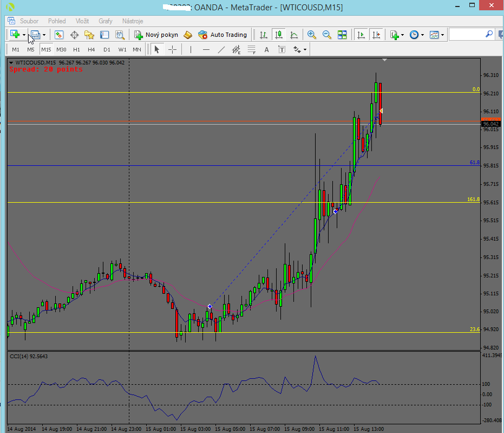
Task: Zoom out on the chart
Action: coord(327,35)
